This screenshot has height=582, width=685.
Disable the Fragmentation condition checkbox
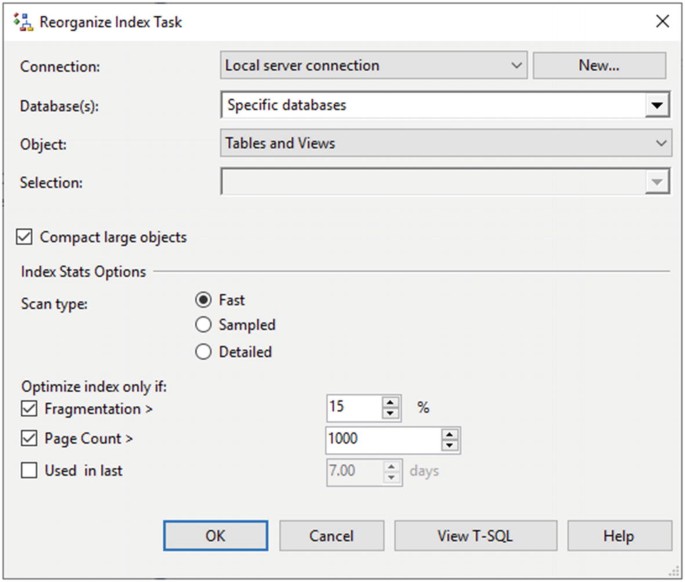pyautogui.click(x=28, y=408)
